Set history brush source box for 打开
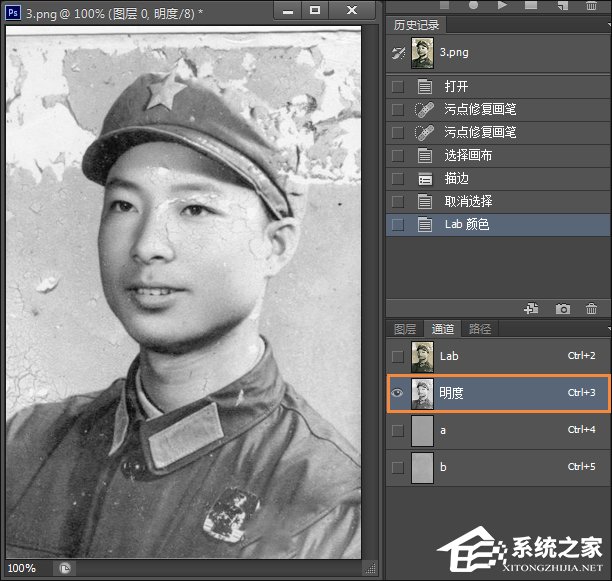Screen dimensions: 612x581 pyautogui.click(x=398, y=86)
